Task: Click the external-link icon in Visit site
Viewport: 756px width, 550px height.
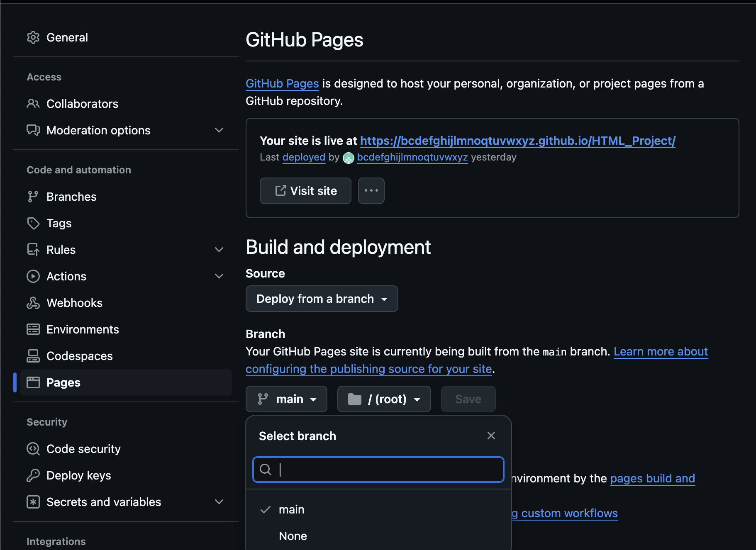Action: tap(281, 190)
